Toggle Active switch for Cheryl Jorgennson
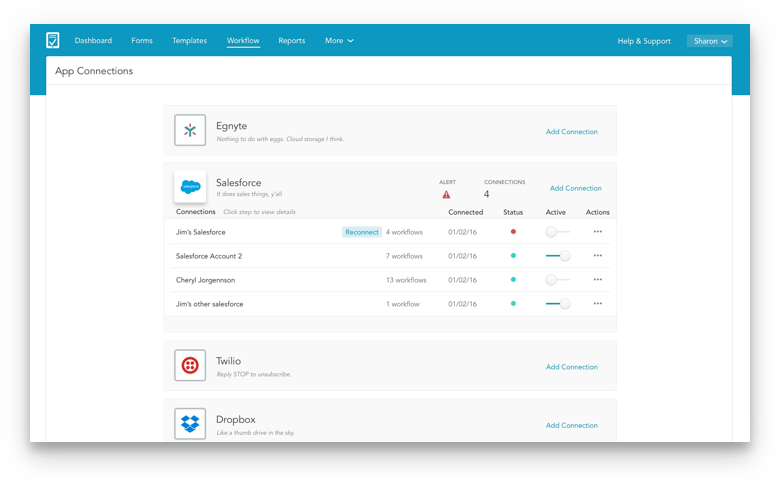 pyautogui.click(x=558, y=280)
